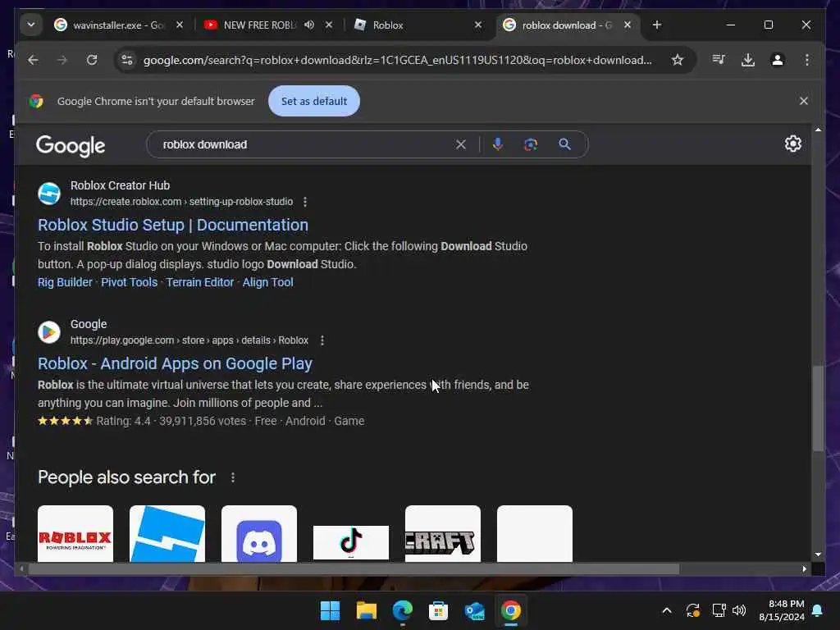Open Outlook from taskbar
Viewport: 840px width, 630px height.
click(475, 610)
